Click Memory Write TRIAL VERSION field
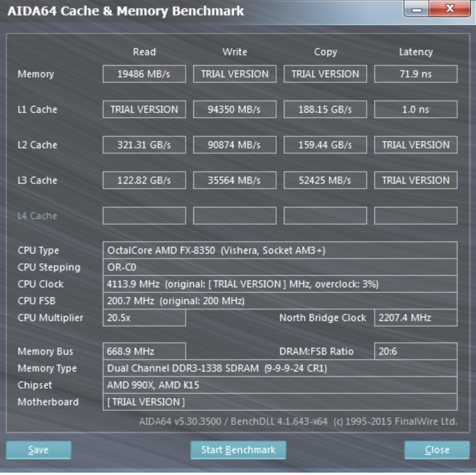Viewport: 476px width, 475px height. [x=235, y=74]
